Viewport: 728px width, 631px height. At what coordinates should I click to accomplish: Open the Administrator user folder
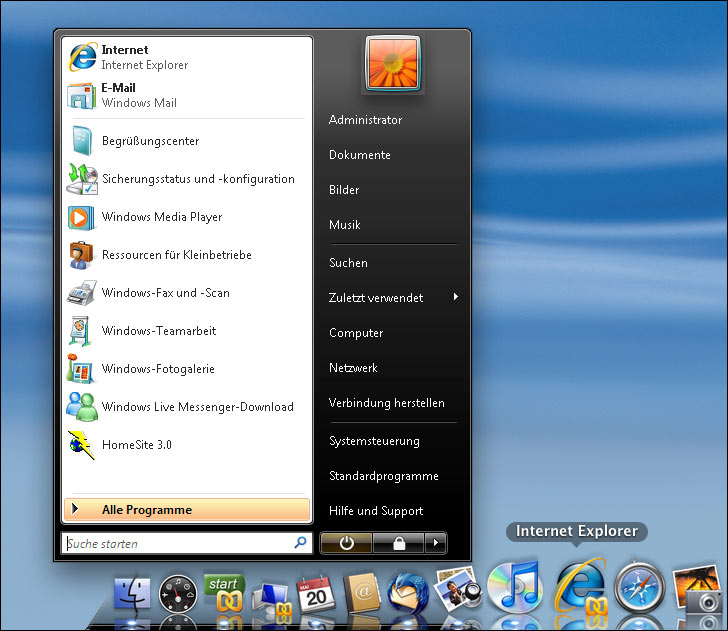pos(365,120)
